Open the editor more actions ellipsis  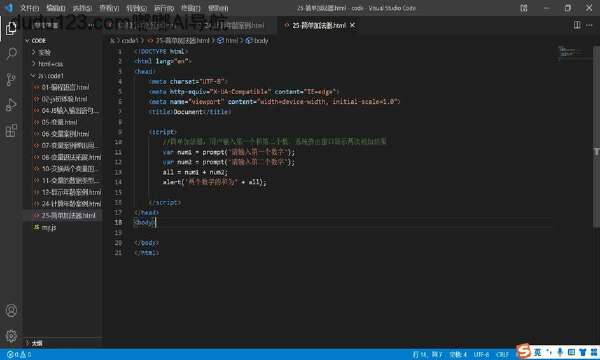click(x=589, y=25)
